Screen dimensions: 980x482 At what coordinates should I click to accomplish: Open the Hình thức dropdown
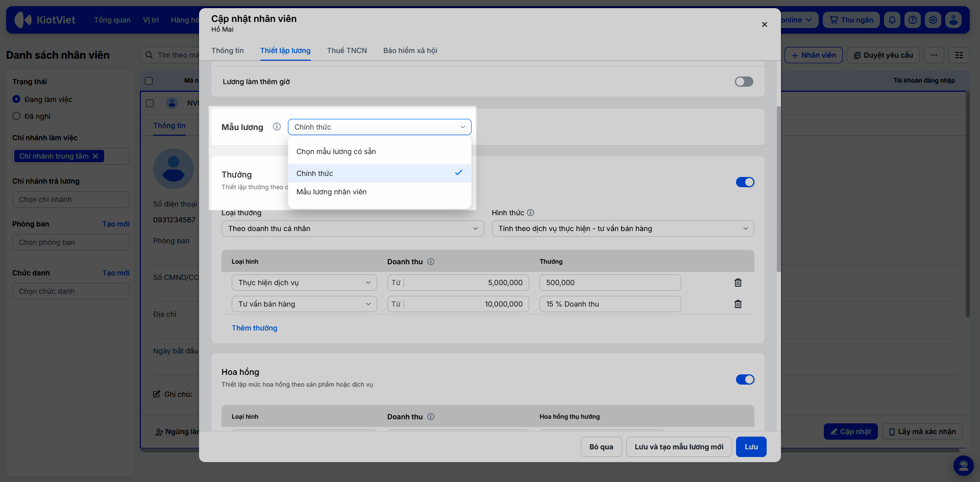coord(623,229)
